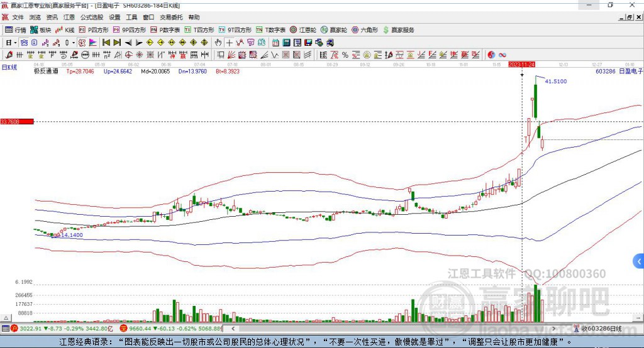The height and width of the screenshot is (348, 644).
Task: Click the right arrow of the horizontal scrollbar
Action: point(553,329)
